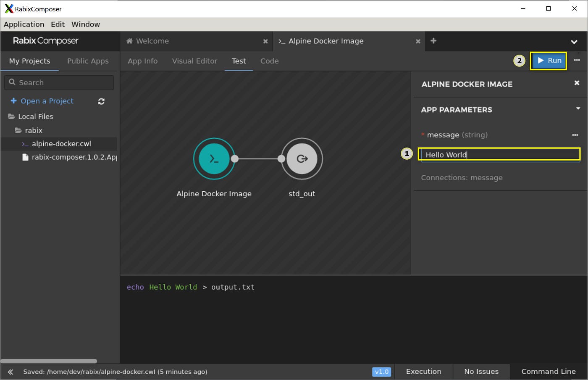The image size is (588, 380).
Task: Close the Alpine Docker Image tab
Action: click(x=418, y=41)
